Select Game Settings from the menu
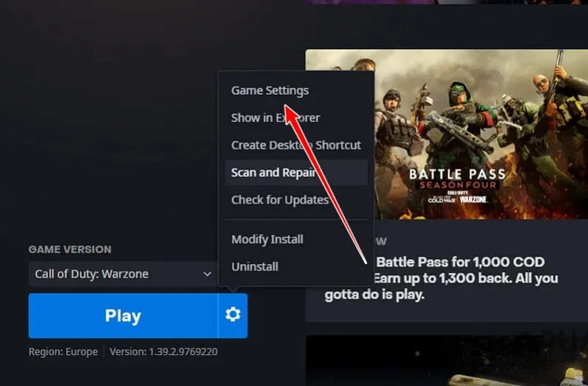 click(x=270, y=90)
